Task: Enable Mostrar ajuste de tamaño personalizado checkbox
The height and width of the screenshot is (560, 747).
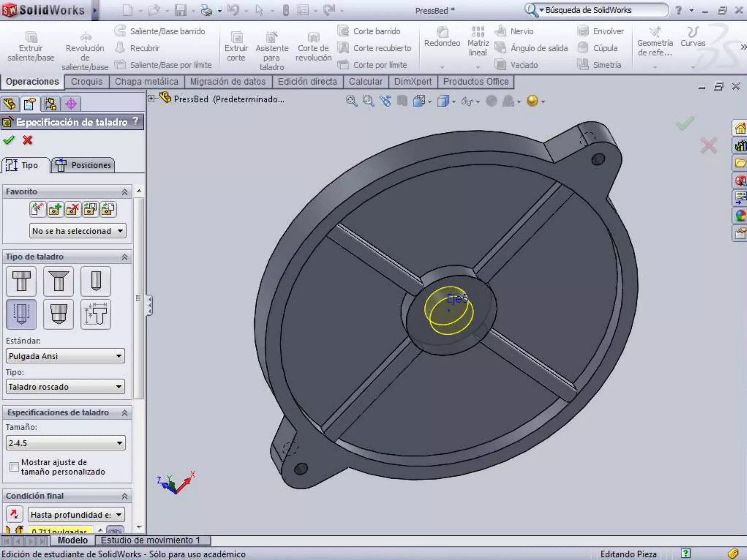Action: (14, 467)
